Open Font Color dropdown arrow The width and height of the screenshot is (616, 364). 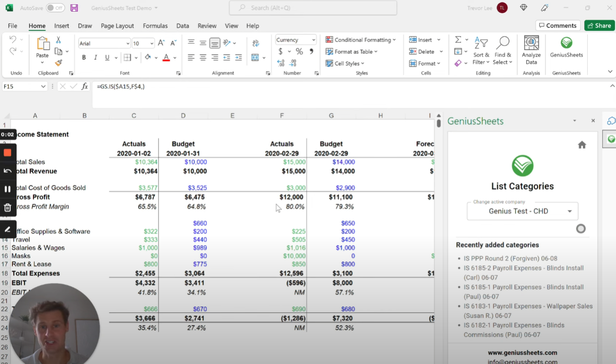tap(175, 58)
